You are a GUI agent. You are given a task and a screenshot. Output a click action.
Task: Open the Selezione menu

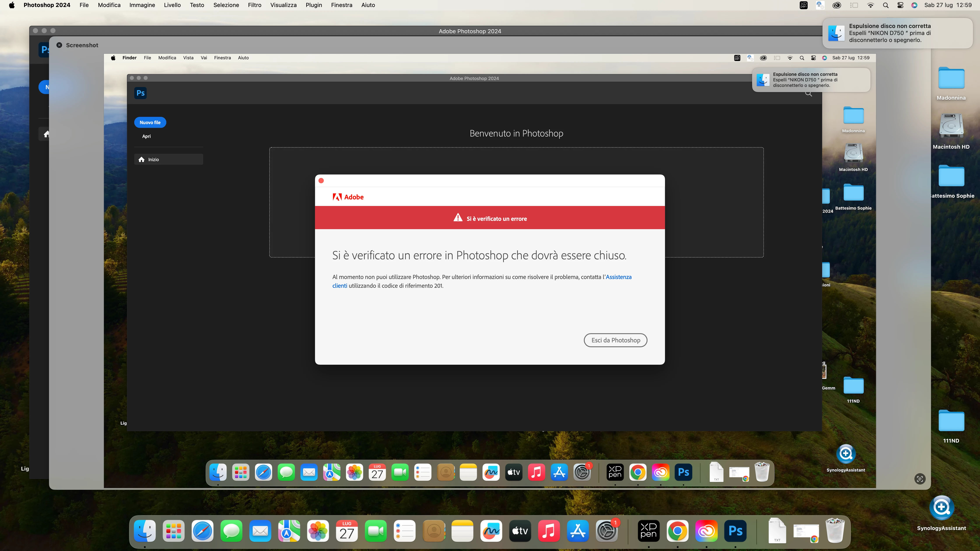tap(226, 5)
